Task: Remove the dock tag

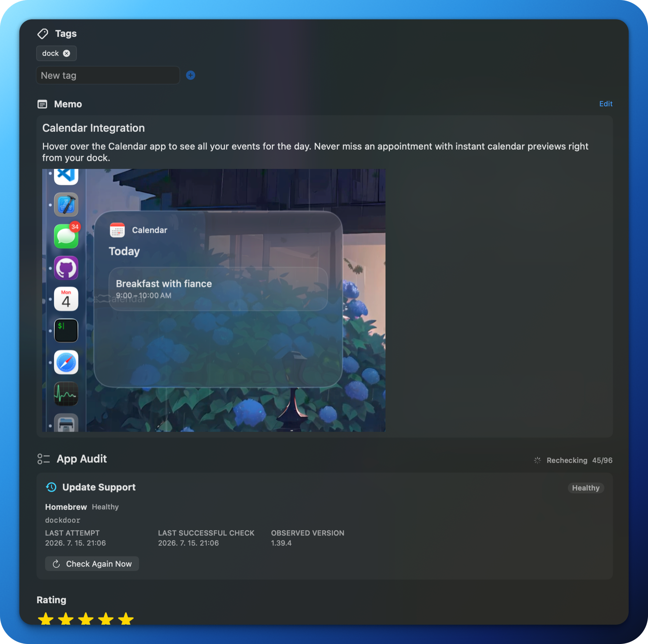Action: 67,53
